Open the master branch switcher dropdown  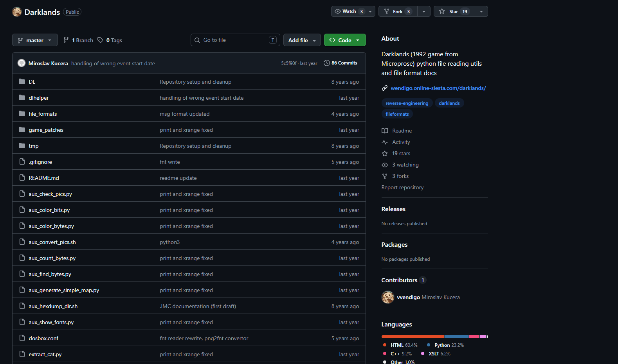pos(35,40)
